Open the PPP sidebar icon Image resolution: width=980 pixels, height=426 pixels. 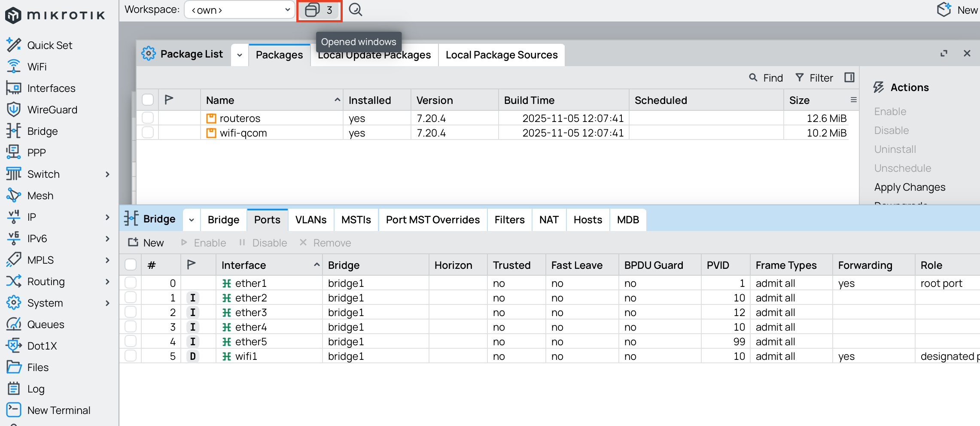(x=14, y=152)
